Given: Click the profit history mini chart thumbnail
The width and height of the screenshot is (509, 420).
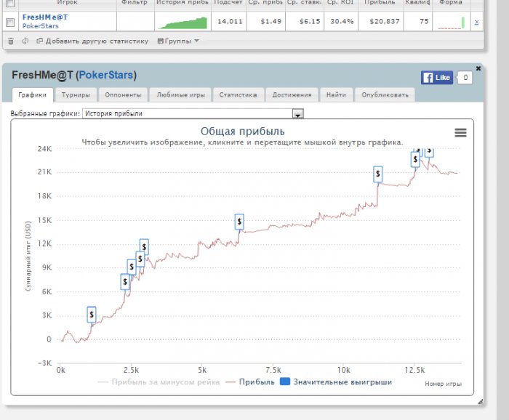Looking at the screenshot, I should pyautogui.click(x=183, y=23).
